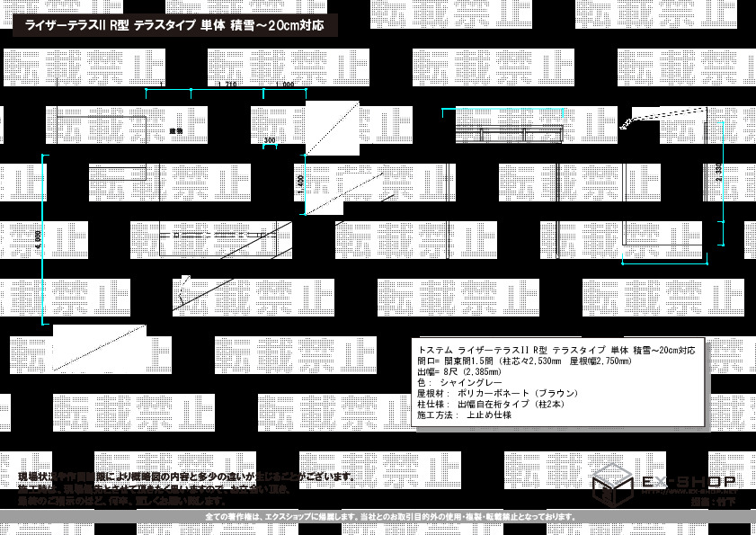Select the '施工方法： 上止め仕様' line

click(x=464, y=415)
